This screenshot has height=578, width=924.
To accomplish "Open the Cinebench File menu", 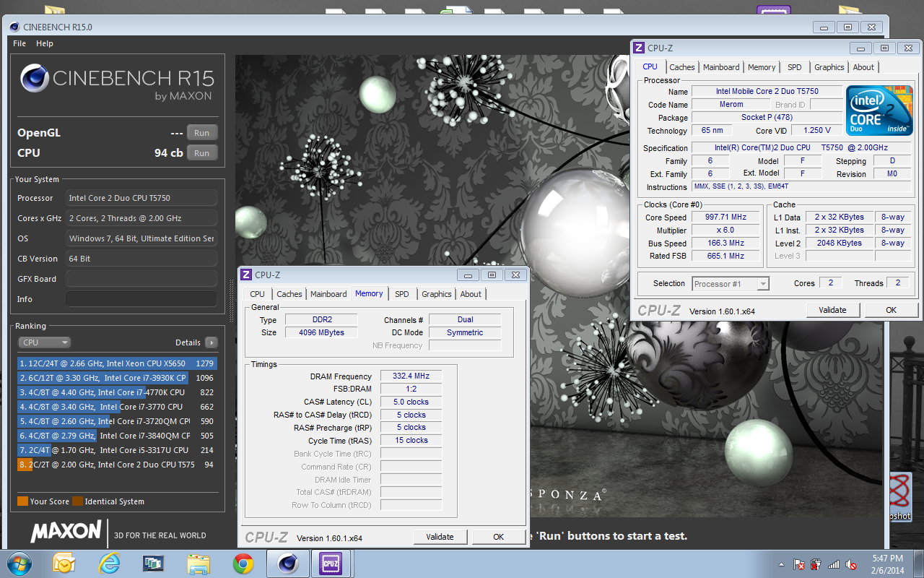I will [19, 43].
